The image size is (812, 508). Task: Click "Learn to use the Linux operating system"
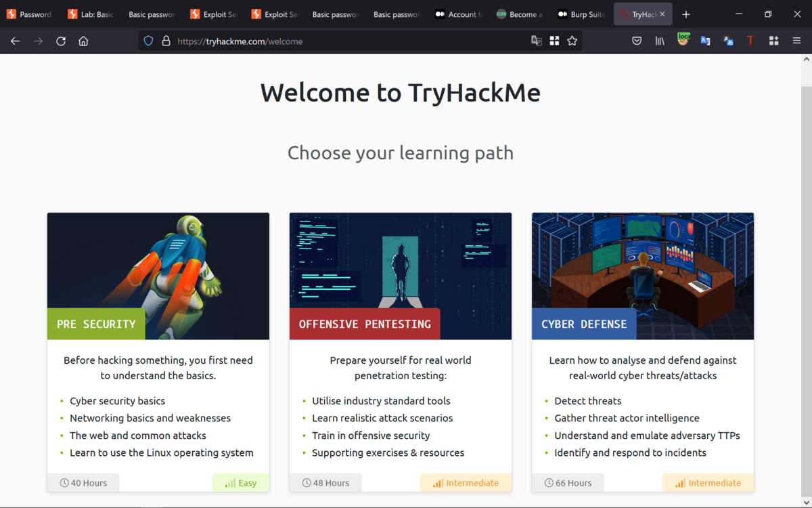pos(162,452)
